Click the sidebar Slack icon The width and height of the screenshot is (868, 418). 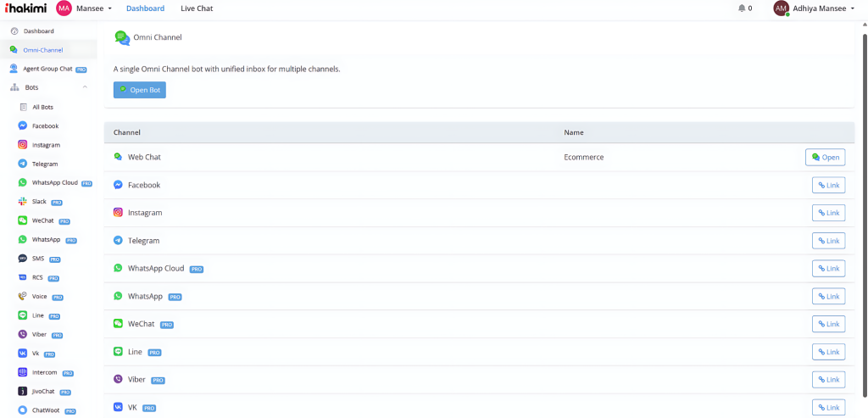[x=23, y=202]
